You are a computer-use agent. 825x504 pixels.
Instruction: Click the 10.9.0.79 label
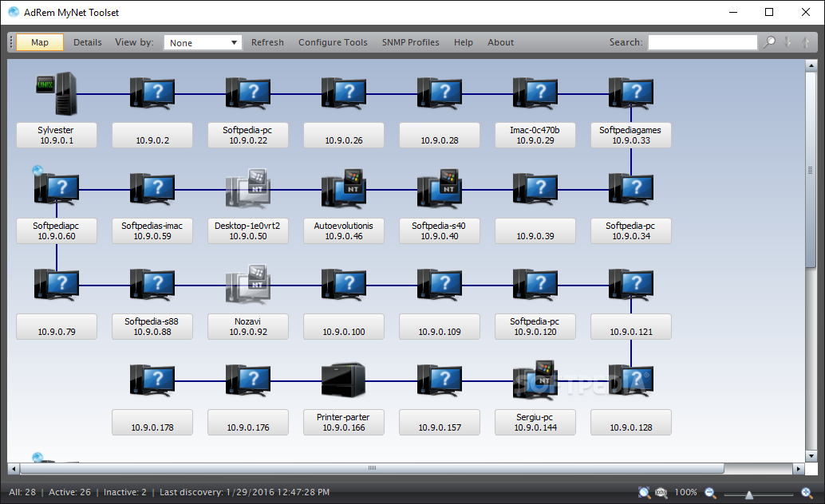pyautogui.click(x=57, y=327)
